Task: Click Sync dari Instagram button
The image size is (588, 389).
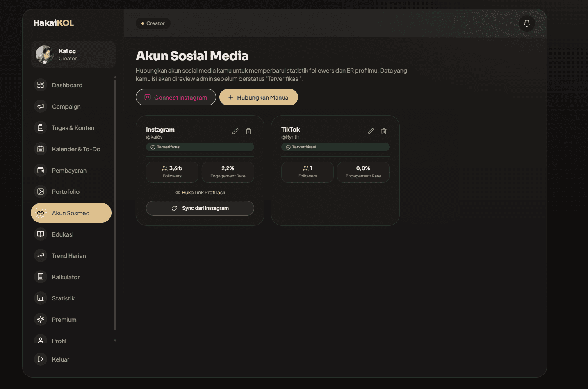Action: (x=200, y=208)
